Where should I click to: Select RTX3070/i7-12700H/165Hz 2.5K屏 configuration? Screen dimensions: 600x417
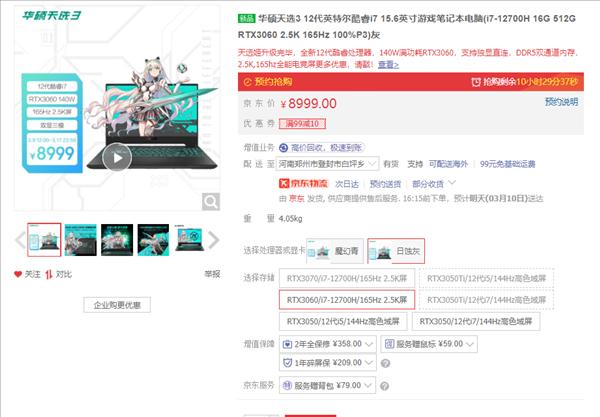(347, 278)
